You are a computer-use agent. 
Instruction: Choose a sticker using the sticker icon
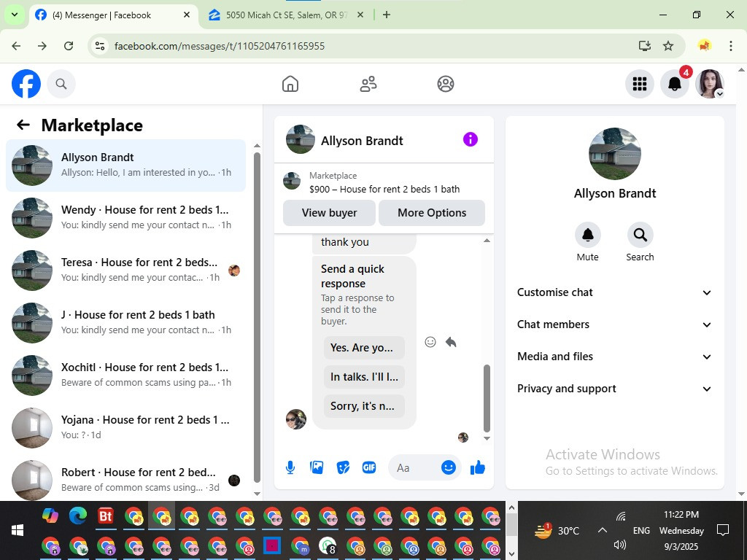click(343, 467)
